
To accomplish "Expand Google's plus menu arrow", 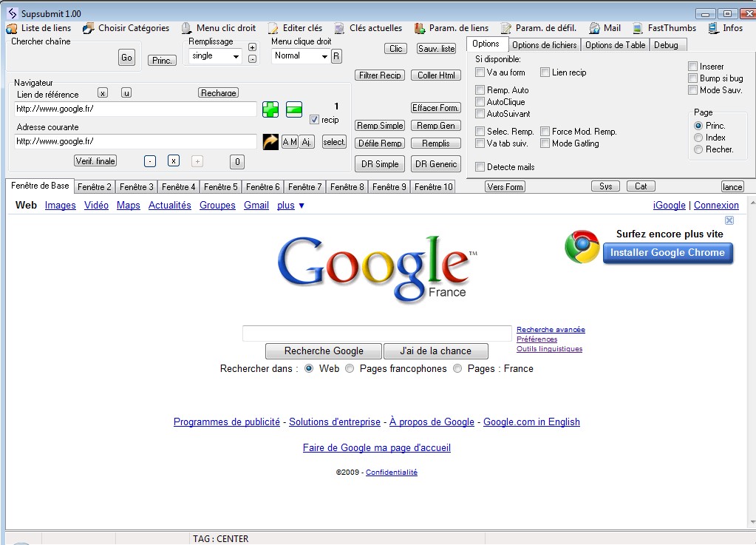I will [x=302, y=206].
